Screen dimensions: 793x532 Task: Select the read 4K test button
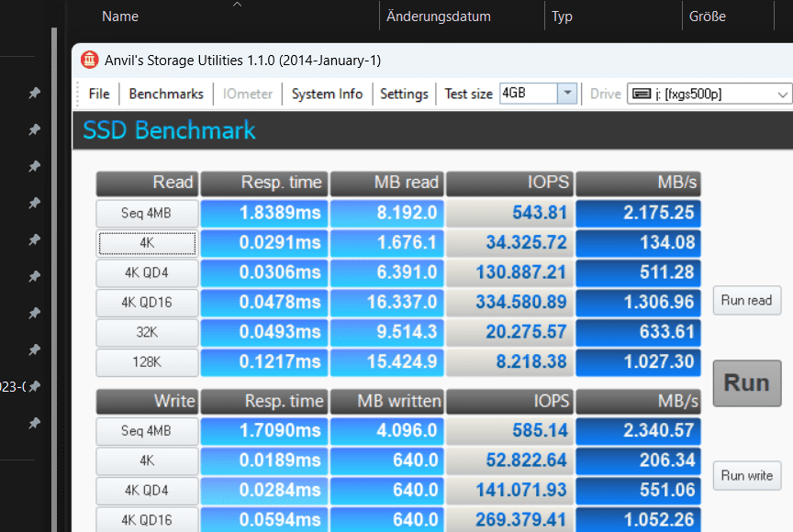(147, 243)
